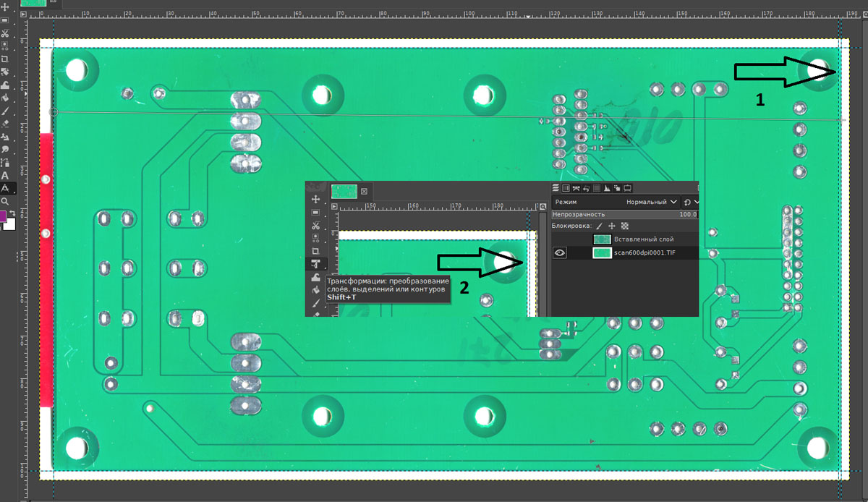Select the Eraser tool in the main left toolbox
The width and height of the screenshot is (868, 502).
click(x=4, y=124)
